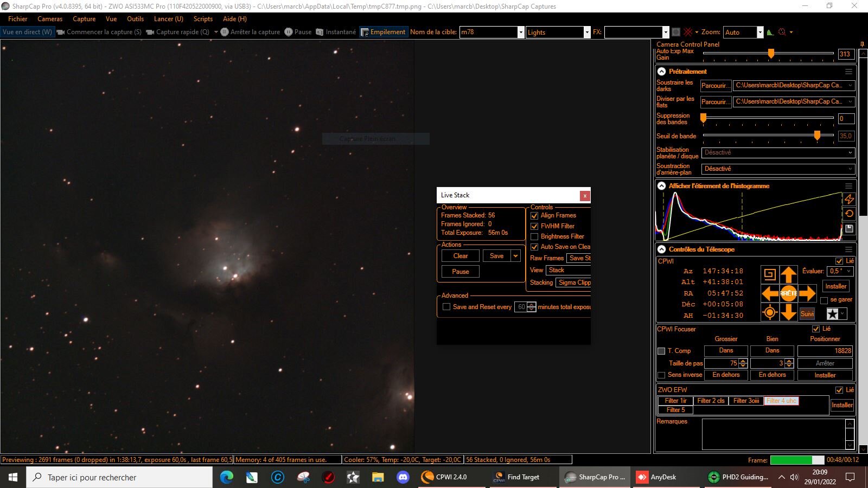The height and width of the screenshot is (488, 868).
Task: Click the telescope crosshair target icon
Action: 770,312
